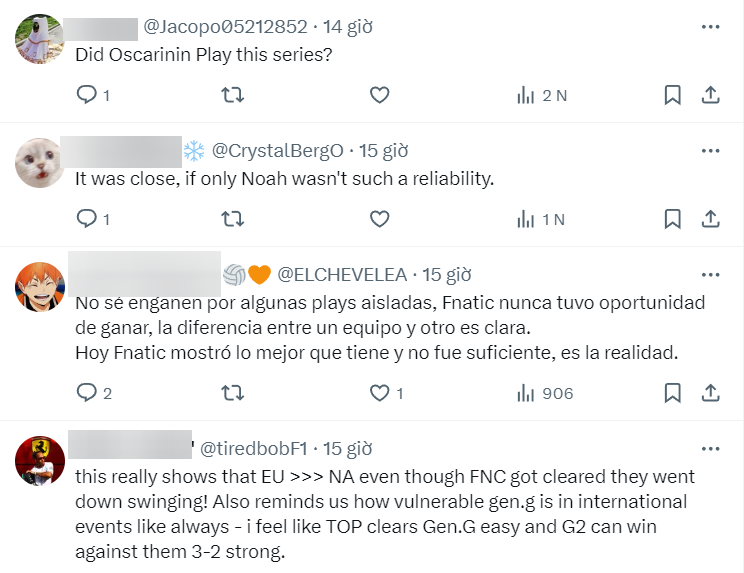Image resolution: width=744 pixels, height=573 pixels.
Task: Open tiredbobF1's Ferrari avatar
Action: [40, 461]
